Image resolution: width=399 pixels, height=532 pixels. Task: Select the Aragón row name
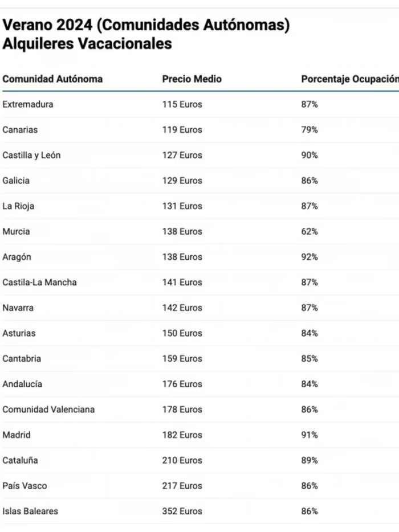[17, 257]
